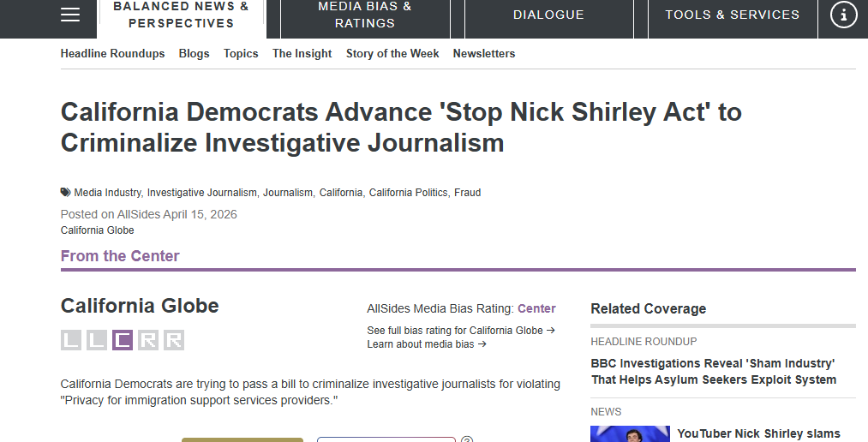Open Story of the Week
The width and height of the screenshot is (868, 442).
(x=392, y=54)
